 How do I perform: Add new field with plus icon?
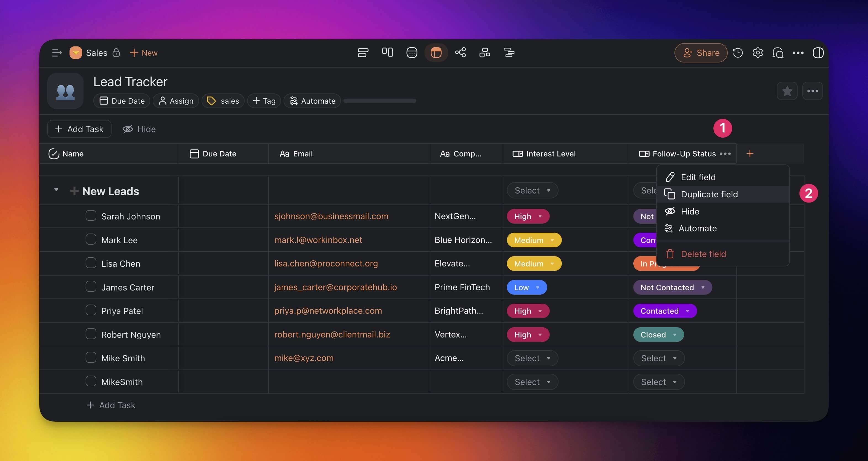click(750, 154)
